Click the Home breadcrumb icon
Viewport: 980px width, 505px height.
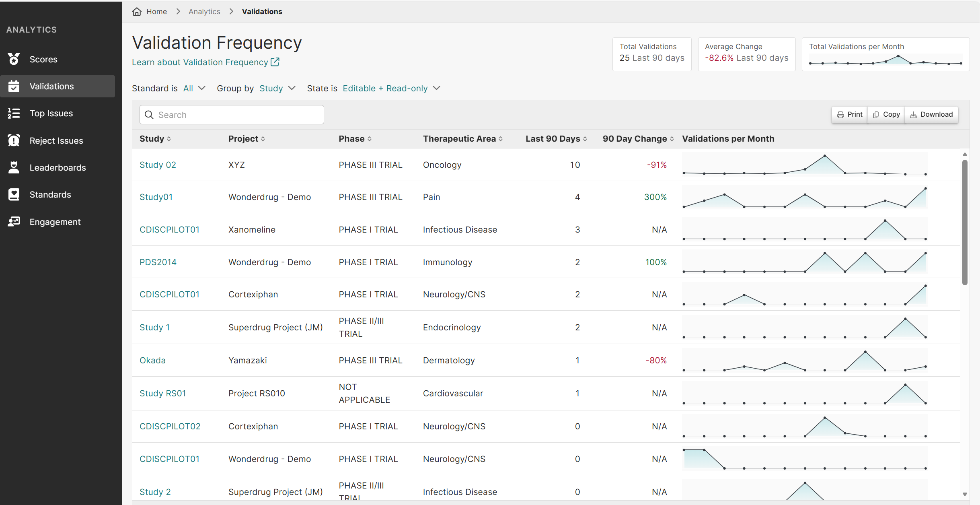(x=136, y=11)
